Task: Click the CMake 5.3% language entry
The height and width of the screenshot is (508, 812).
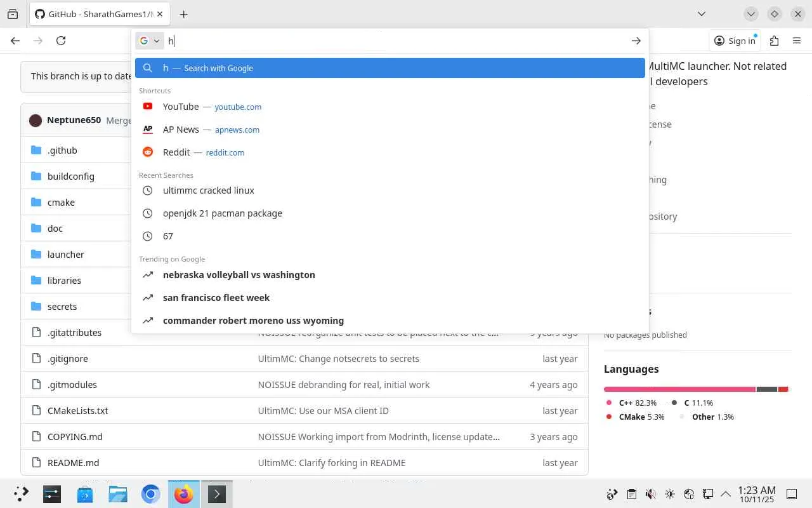Action: point(634,417)
